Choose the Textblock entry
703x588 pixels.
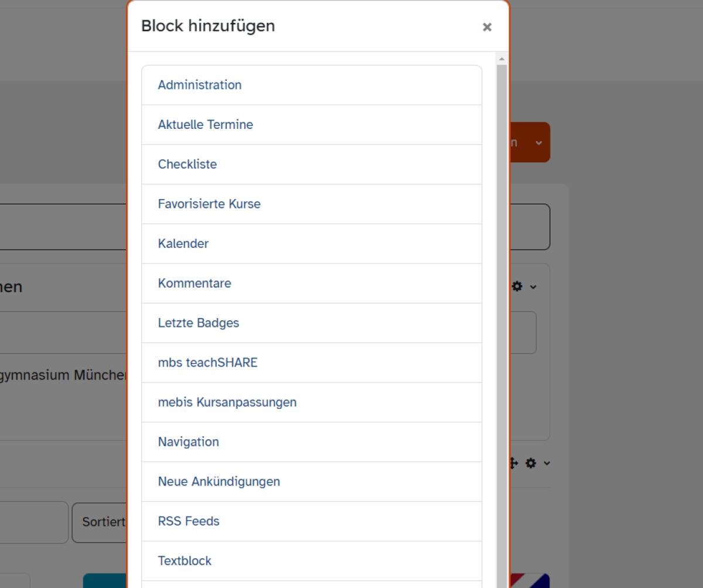click(312, 561)
